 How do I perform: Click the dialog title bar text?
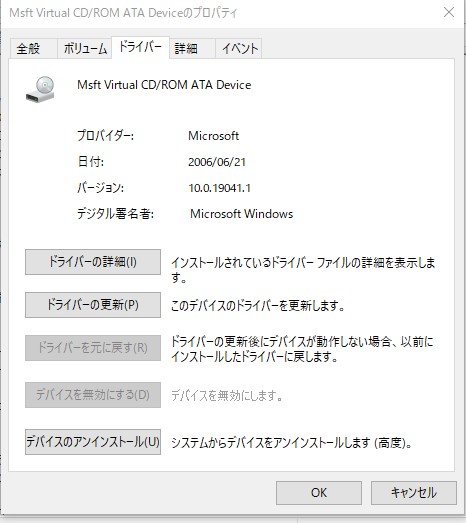[x=123, y=13]
